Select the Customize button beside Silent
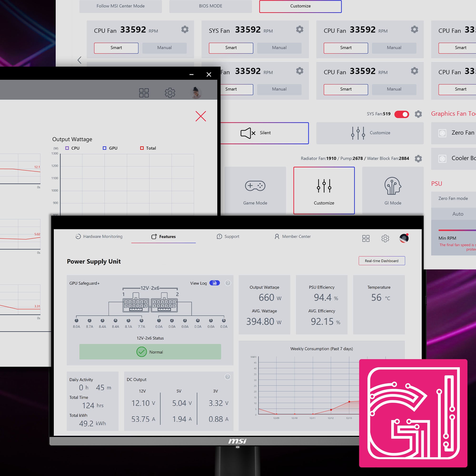 (370, 133)
